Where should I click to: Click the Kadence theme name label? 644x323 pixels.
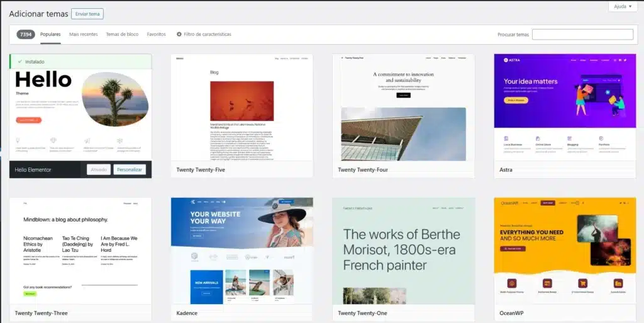[187, 313]
